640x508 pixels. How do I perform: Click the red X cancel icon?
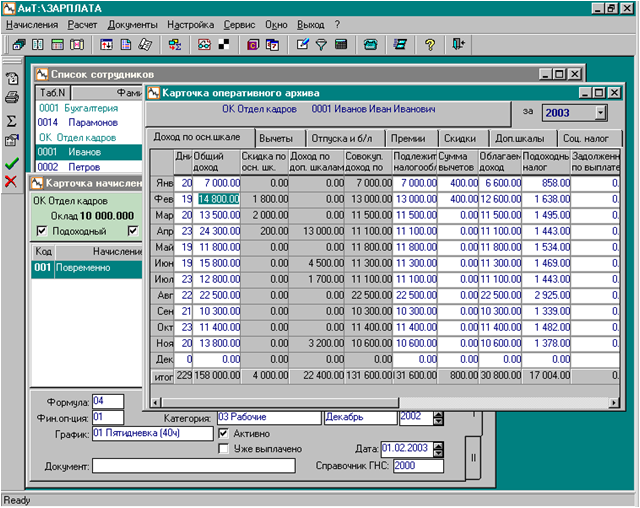[12, 181]
